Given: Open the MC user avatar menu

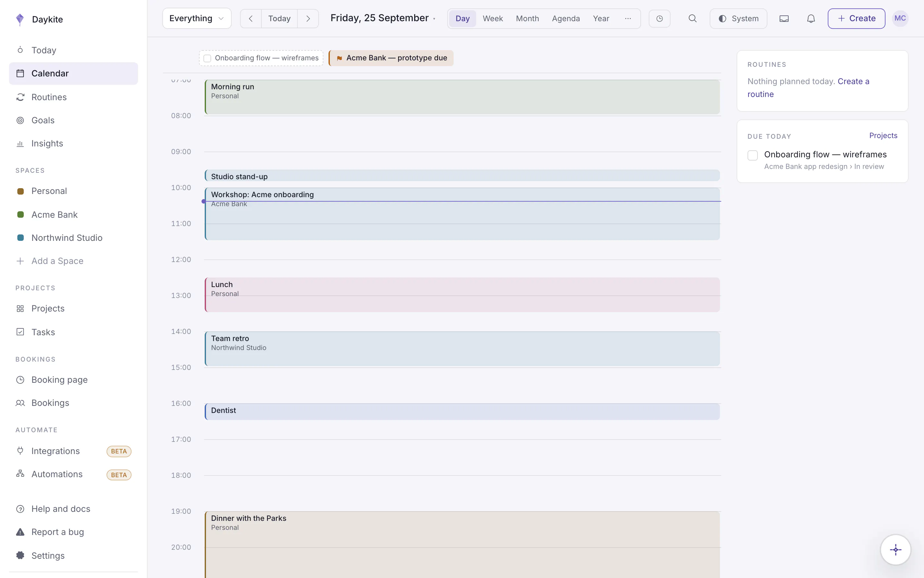Looking at the screenshot, I should (900, 18).
